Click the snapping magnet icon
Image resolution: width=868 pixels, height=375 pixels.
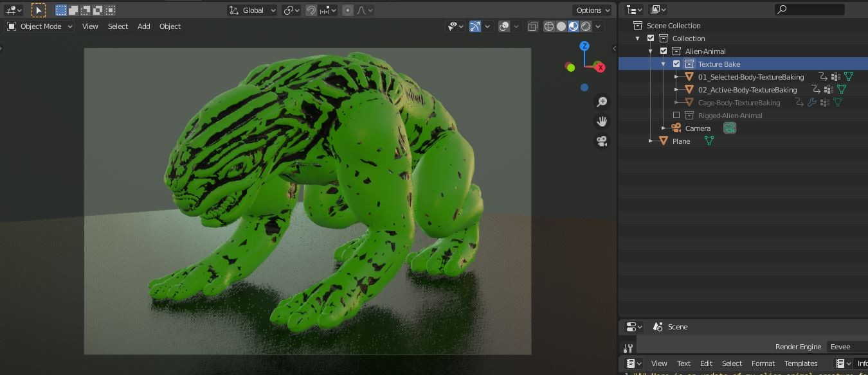pyautogui.click(x=311, y=10)
